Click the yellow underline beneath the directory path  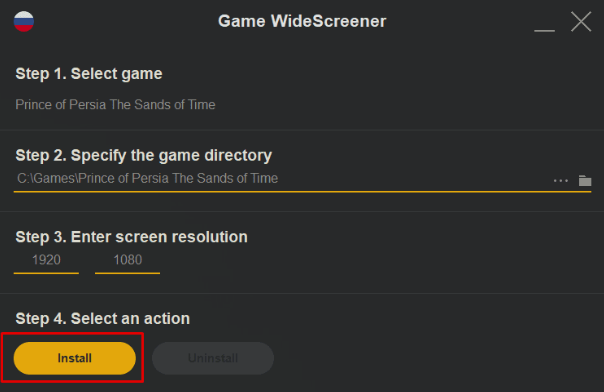point(302,191)
